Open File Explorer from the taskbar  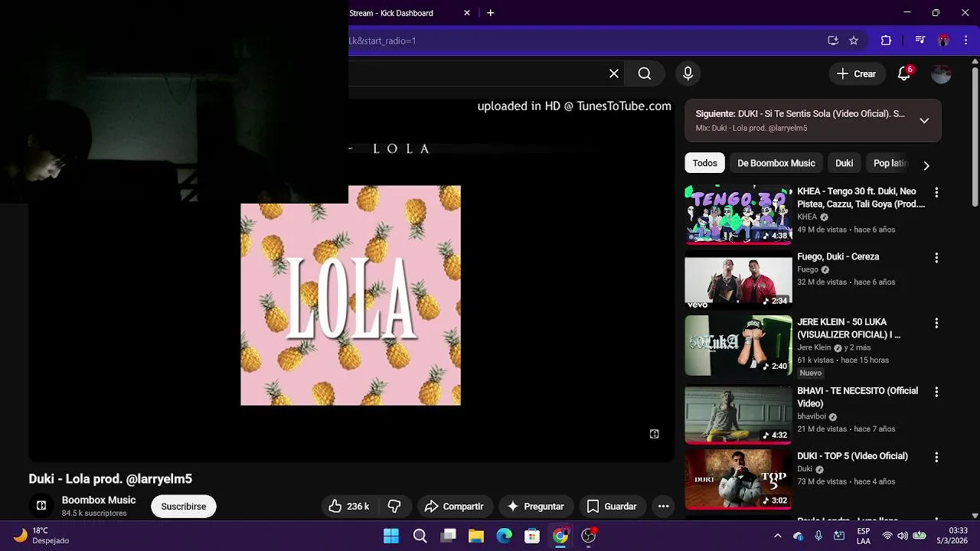476,536
